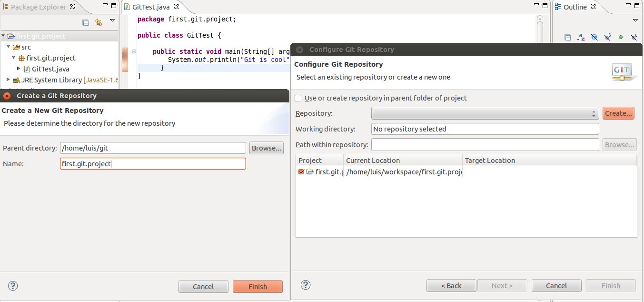This screenshot has width=644, height=302.
Task: Fold the main method in the editor
Action: (134, 51)
